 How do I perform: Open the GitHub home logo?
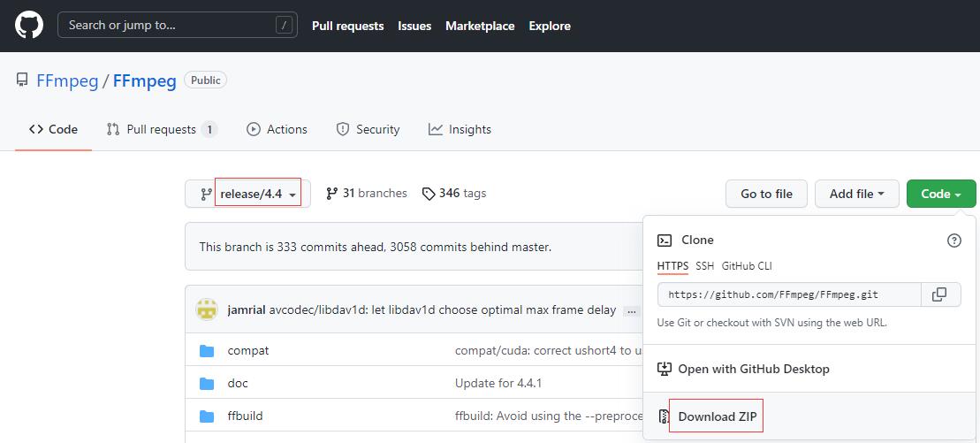(x=29, y=26)
